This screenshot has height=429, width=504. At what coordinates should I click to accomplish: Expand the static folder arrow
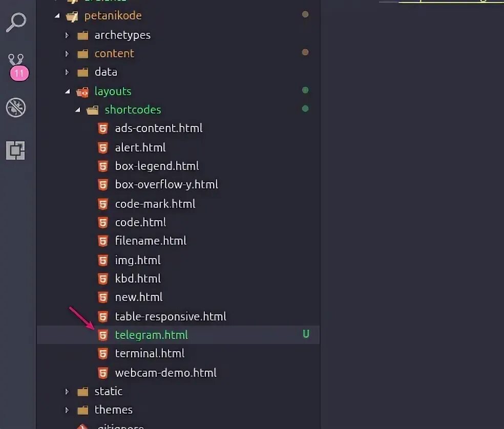click(x=67, y=392)
